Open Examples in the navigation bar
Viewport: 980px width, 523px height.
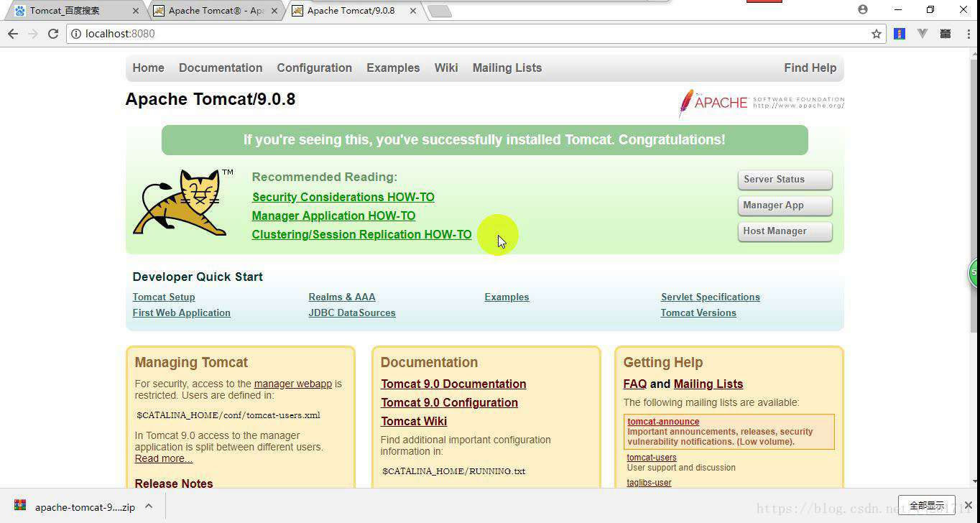tap(393, 68)
